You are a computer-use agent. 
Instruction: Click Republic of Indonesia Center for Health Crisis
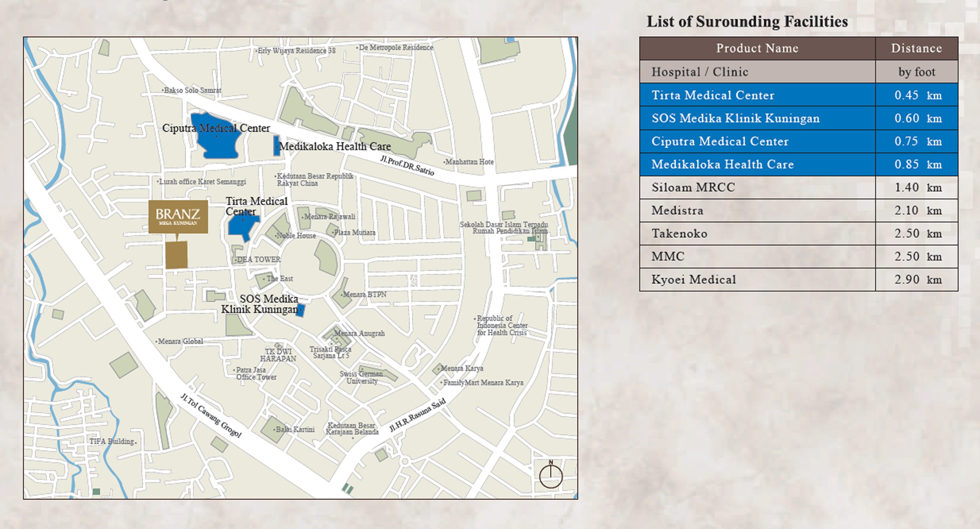click(x=501, y=325)
